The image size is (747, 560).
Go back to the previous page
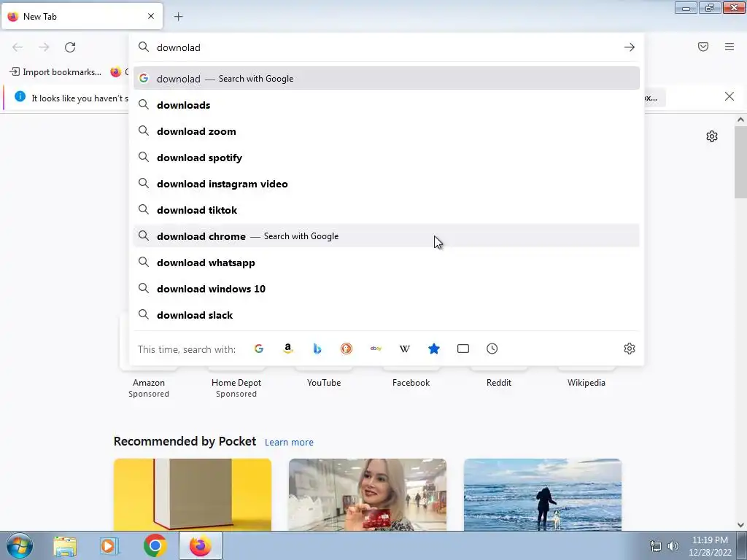(x=18, y=47)
